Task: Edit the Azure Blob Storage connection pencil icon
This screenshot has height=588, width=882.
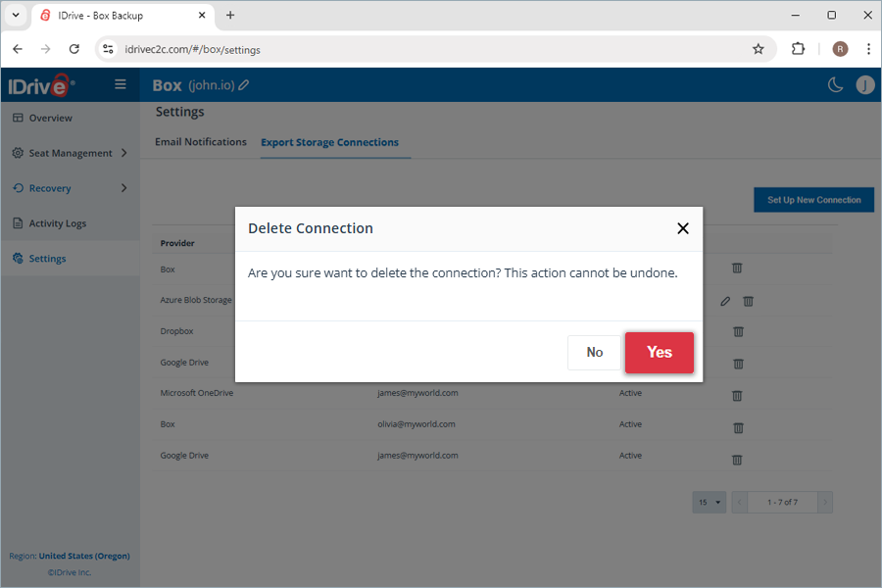Action: click(725, 301)
